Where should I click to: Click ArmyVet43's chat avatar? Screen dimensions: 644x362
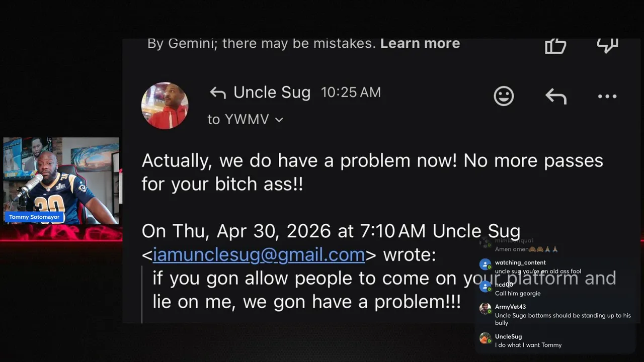485,309
